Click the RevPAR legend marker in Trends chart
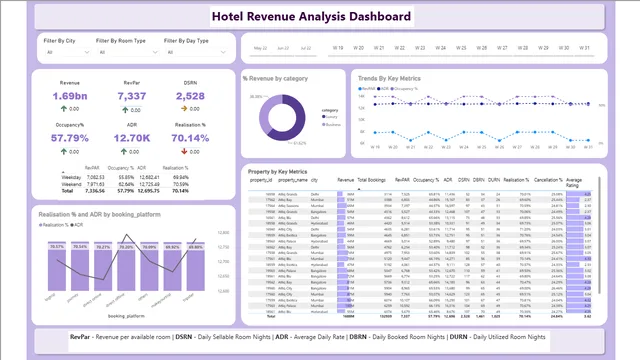Viewport: 640px width, 360px height. pyautogui.click(x=360, y=89)
